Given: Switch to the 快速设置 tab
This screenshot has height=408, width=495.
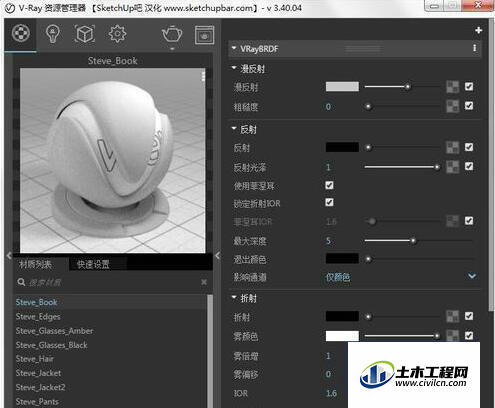Looking at the screenshot, I should [93, 265].
